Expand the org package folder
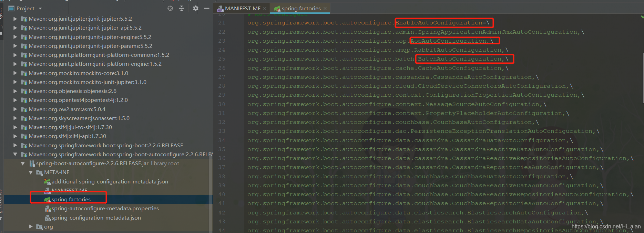644x233 pixels. pos(31,226)
